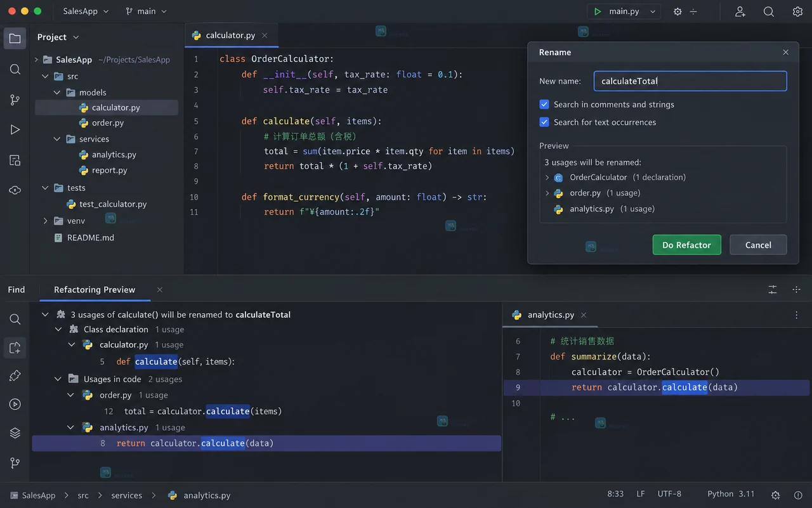Open the SalesApp project dropdown in title bar
Image resolution: width=812 pixels, height=508 pixels.
[86, 11]
